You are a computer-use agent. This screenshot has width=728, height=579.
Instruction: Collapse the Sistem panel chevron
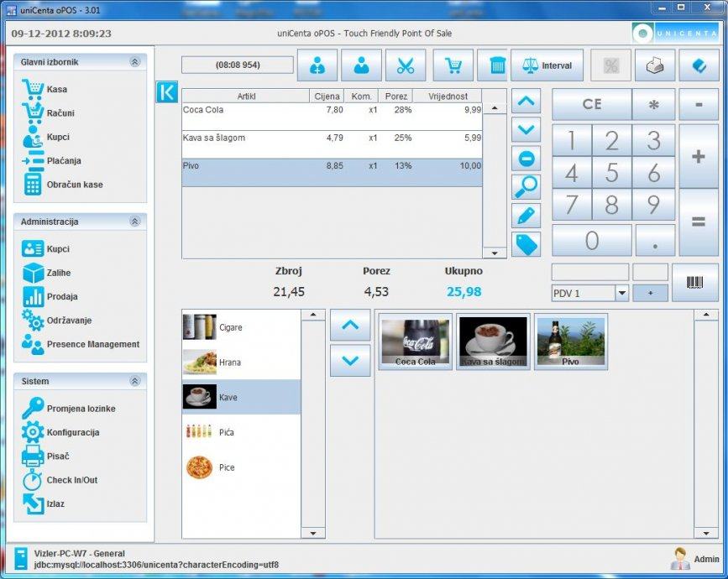[x=134, y=381]
